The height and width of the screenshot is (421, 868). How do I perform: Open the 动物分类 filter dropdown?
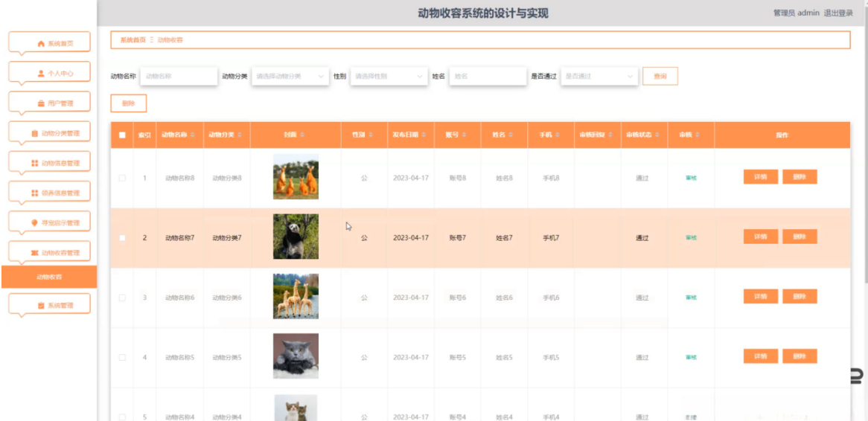tap(290, 77)
